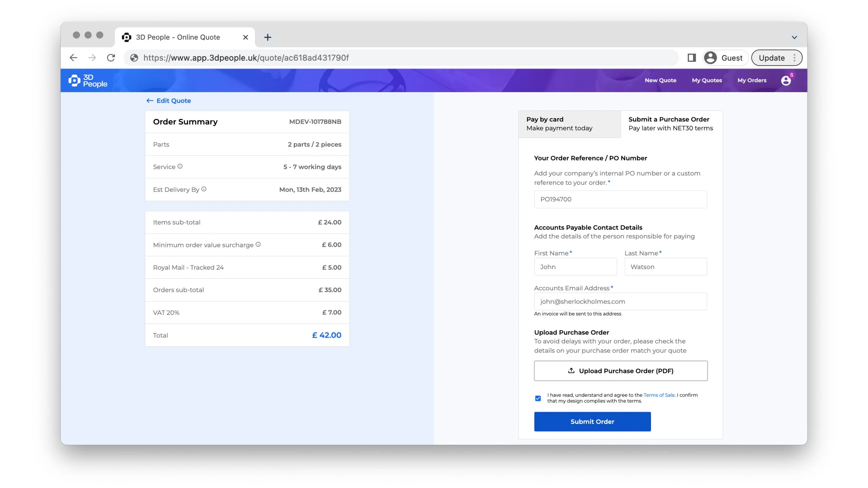Click the Edit Quote link

tap(168, 100)
